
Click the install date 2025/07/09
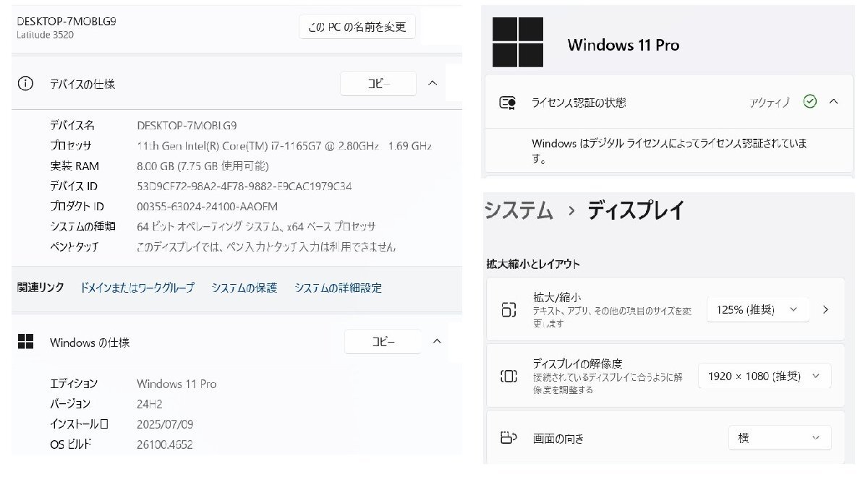tap(165, 424)
